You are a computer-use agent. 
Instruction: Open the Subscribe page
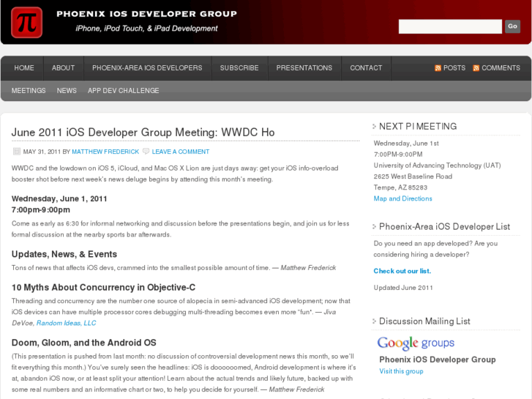(239, 68)
